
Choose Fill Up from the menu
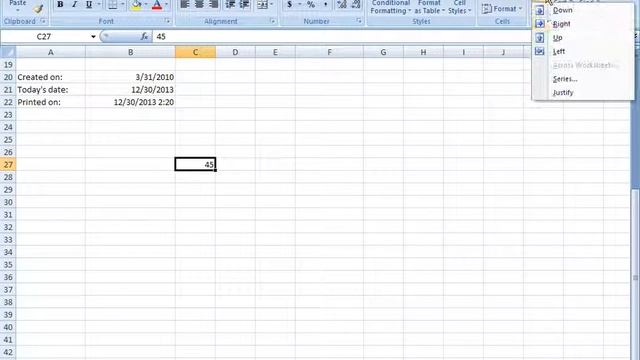(x=583, y=38)
